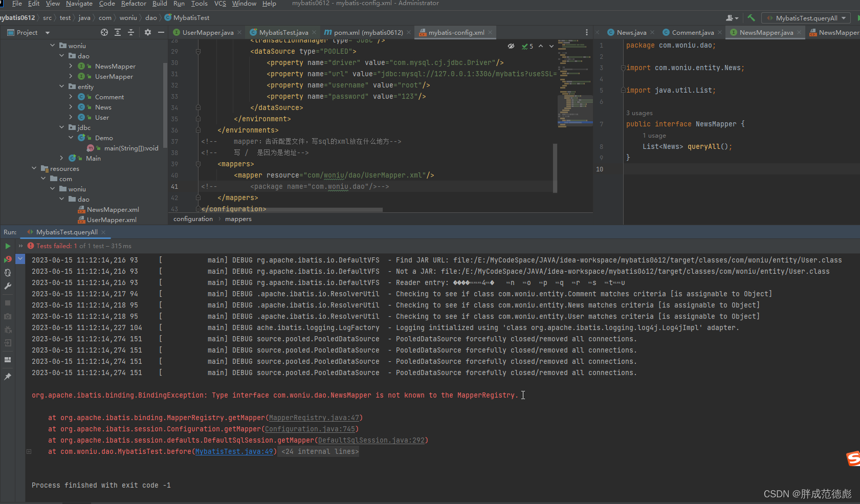Expand Comment class node

71,97
